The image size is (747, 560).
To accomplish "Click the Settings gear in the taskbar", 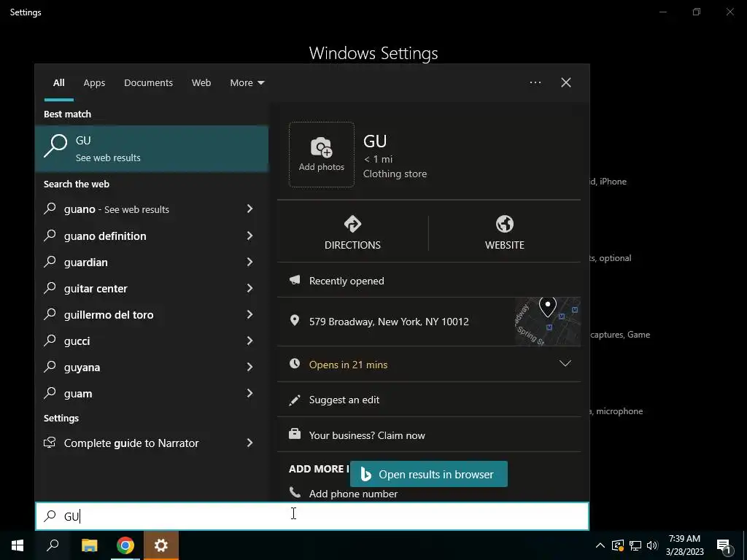I will [x=161, y=545].
